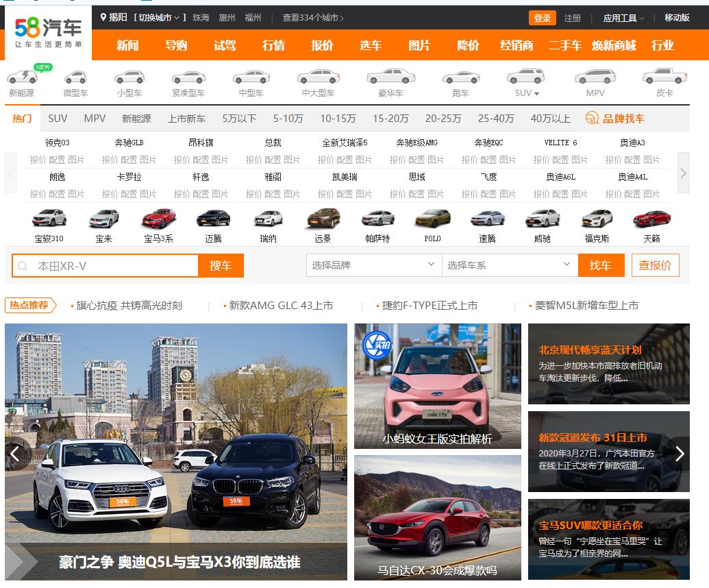Select the 紧凑型车 car type icon
Screen dimensions: 709x588
pos(188,77)
